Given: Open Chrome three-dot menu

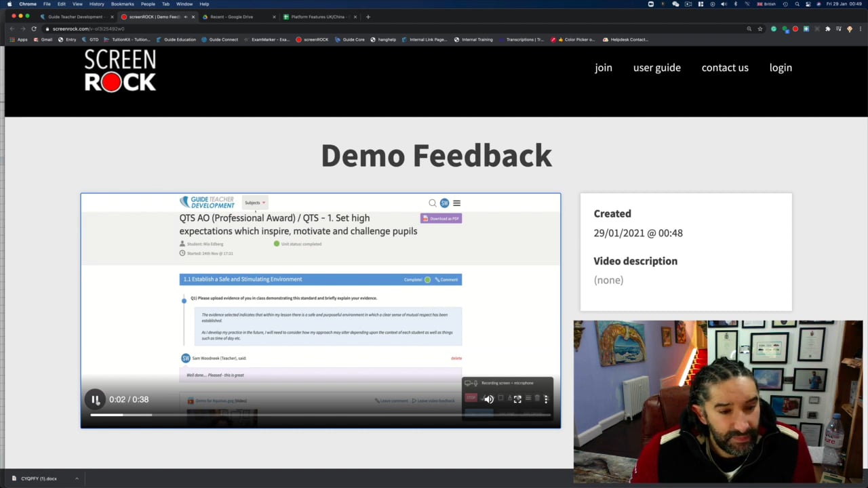Looking at the screenshot, I should [860, 28].
